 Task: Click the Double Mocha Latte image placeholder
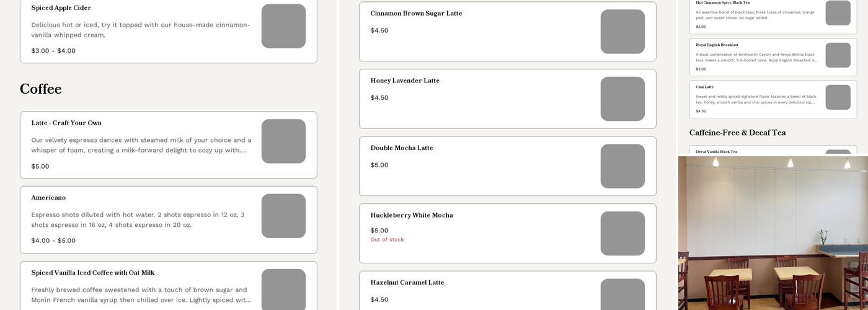pyautogui.click(x=622, y=166)
